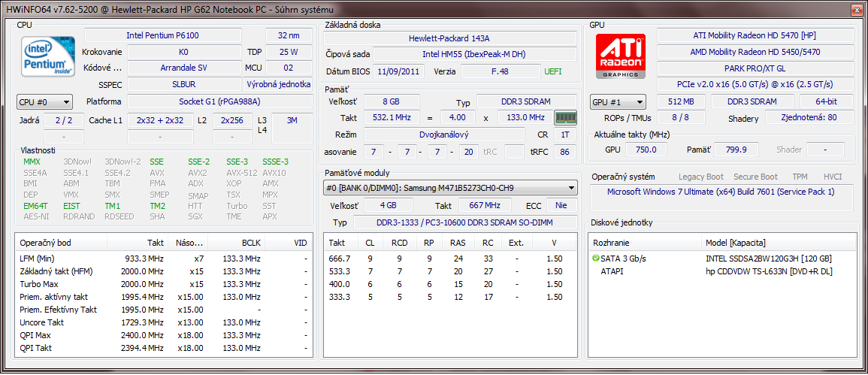Click the Intel Pentium P6100 name field
The height and width of the screenshot is (375, 868).
click(163, 35)
